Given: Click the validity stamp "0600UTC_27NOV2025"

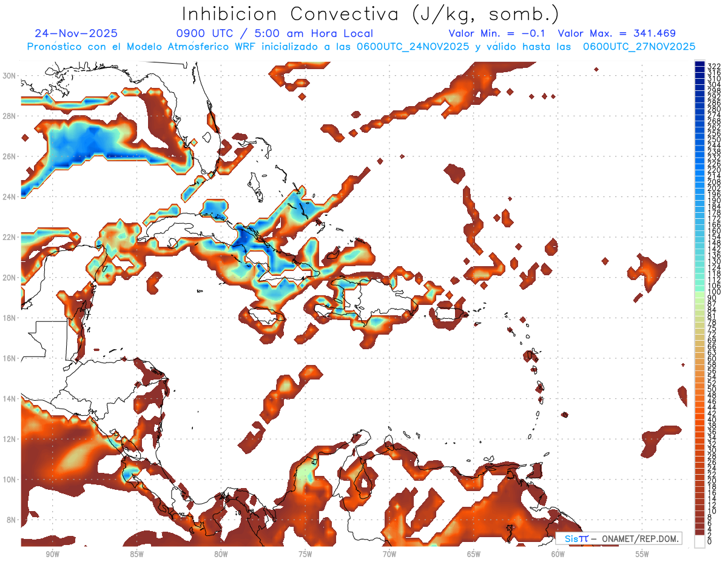Looking at the screenshot, I should tap(639, 47).
